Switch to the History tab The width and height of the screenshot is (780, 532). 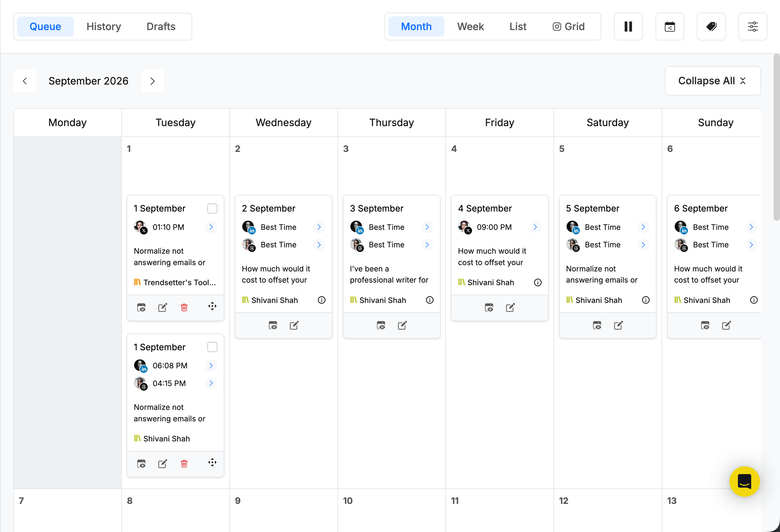click(x=104, y=26)
